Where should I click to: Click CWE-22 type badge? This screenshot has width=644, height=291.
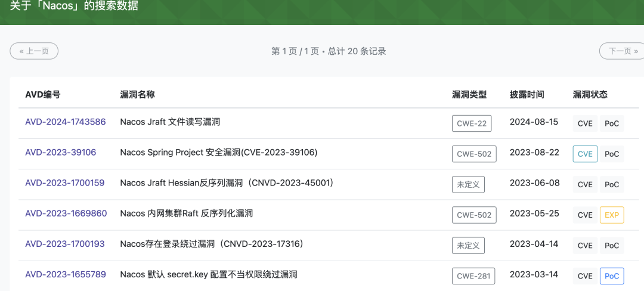tap(472, 123)
